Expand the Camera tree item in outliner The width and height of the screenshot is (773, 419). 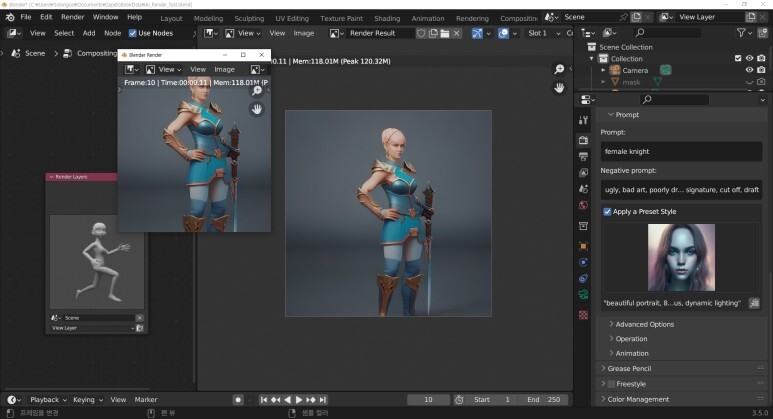603,70
